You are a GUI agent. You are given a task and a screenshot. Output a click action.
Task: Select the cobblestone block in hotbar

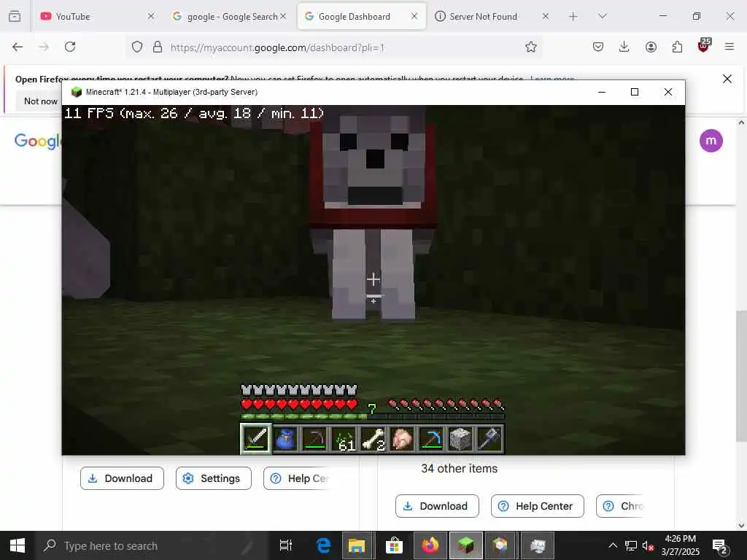[460, 438]
